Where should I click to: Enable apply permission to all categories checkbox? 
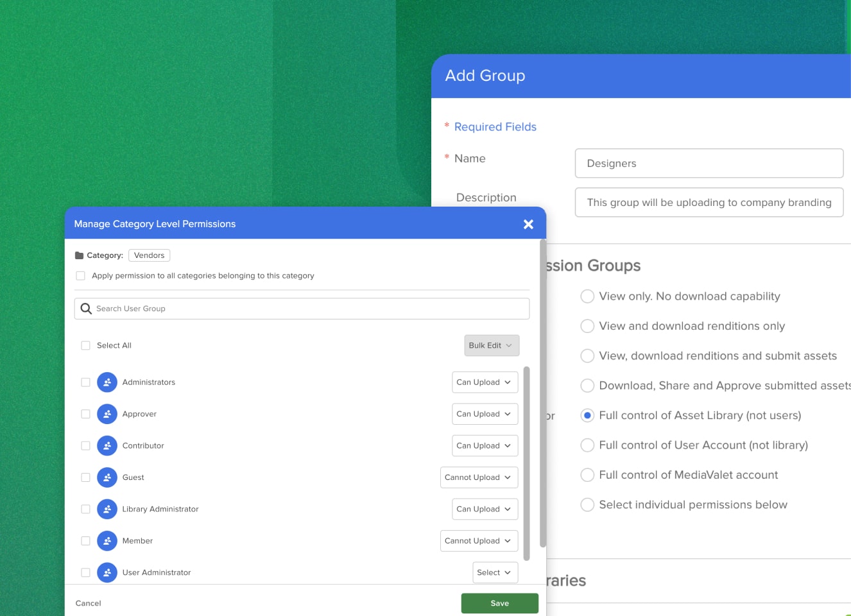(x=81, y=276)
